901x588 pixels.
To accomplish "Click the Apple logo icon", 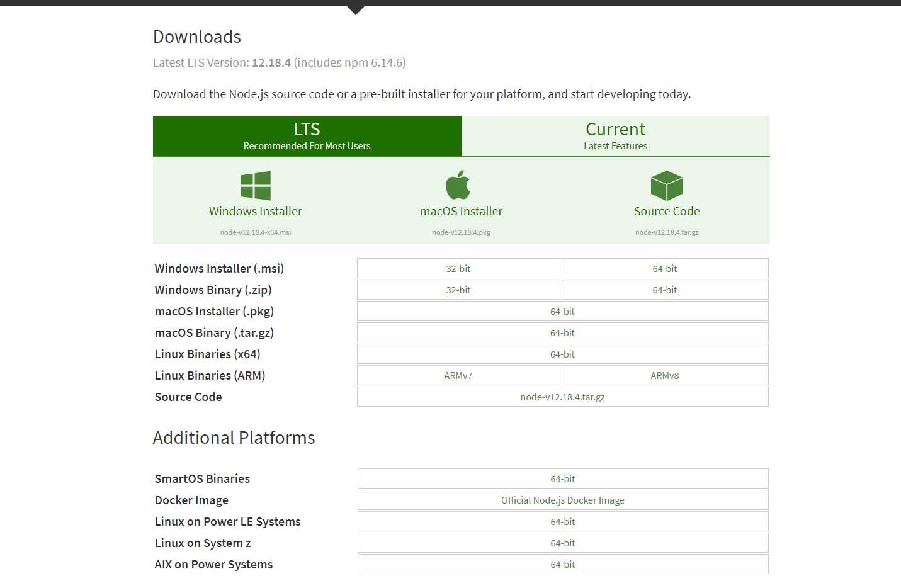I will point(458,184).
